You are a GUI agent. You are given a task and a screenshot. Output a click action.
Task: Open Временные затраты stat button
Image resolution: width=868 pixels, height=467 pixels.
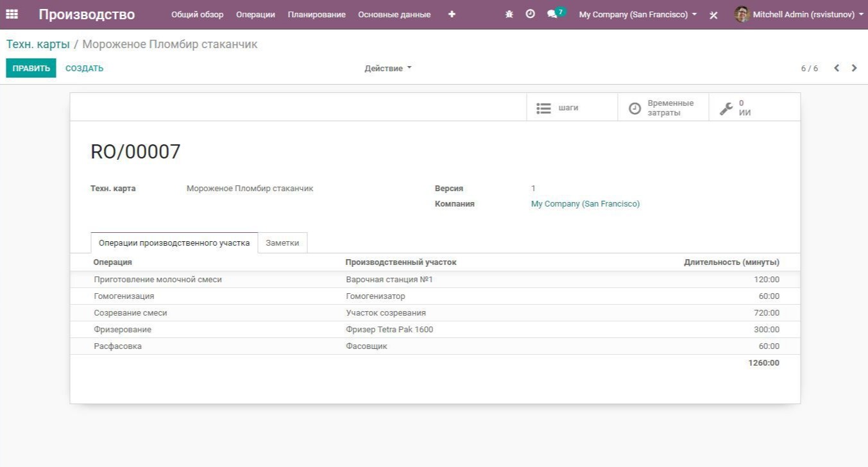pos(663,108)
